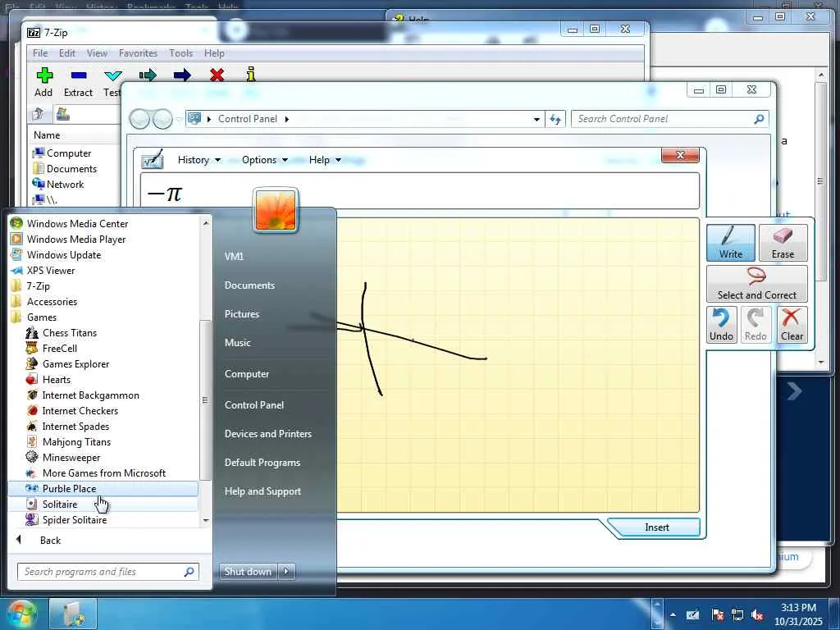Open Games Explorer

click(x=75, y=363)
